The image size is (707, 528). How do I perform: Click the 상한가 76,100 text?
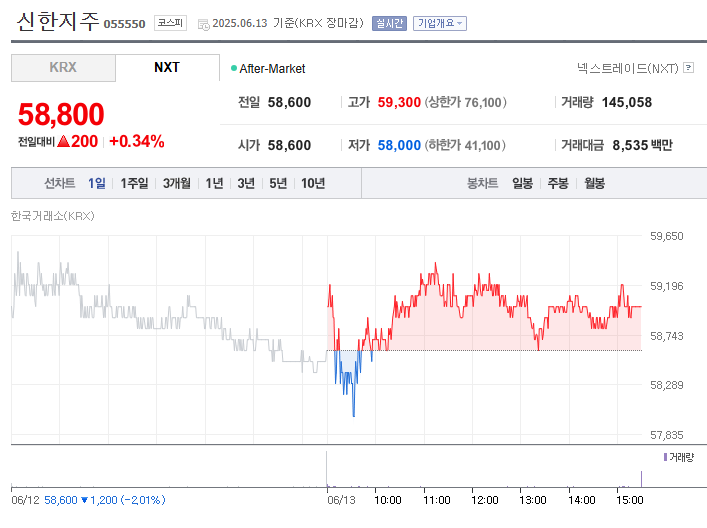(x=465, y=102)
